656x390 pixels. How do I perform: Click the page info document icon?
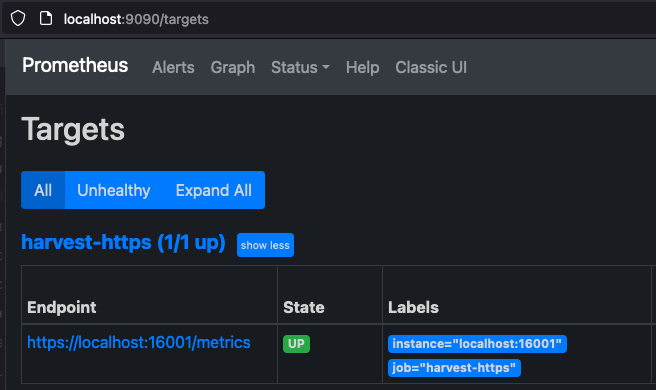pyautogui.click(x=46, y=18)
